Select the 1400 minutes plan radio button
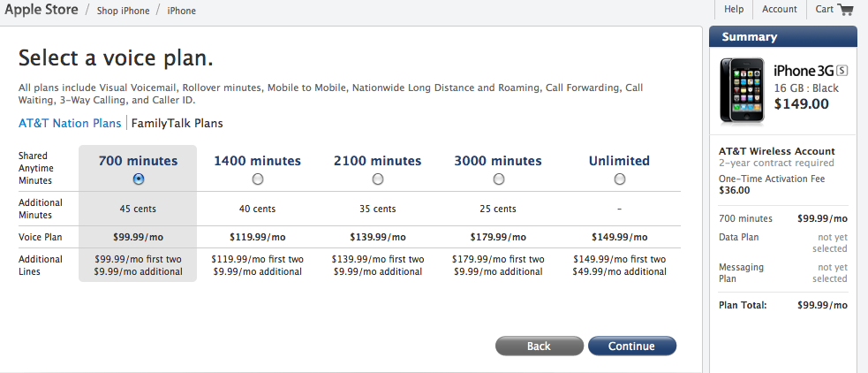Viewport: 868px width, 373px height. [x=258, y=179]
